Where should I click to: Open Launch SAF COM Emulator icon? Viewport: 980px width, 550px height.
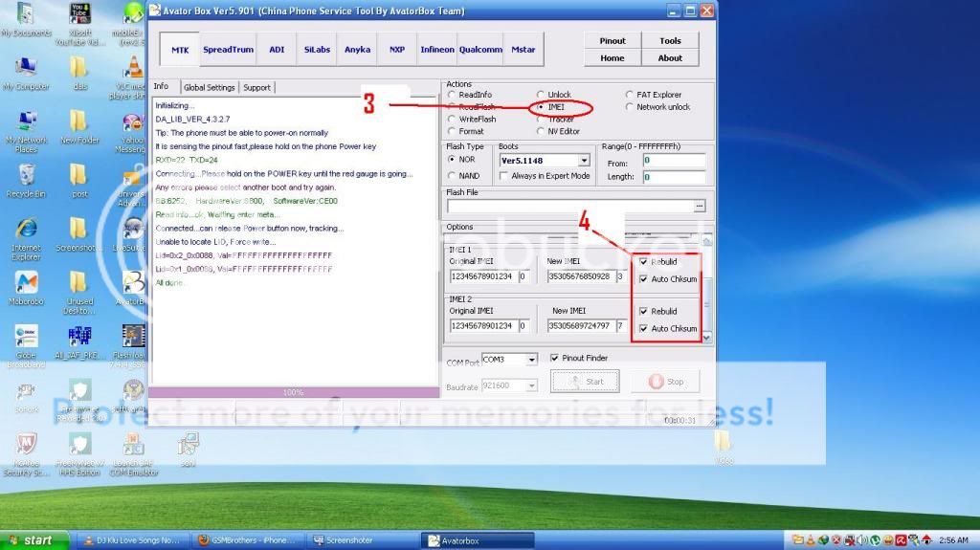pyautogui.click(x=133, y=455)
